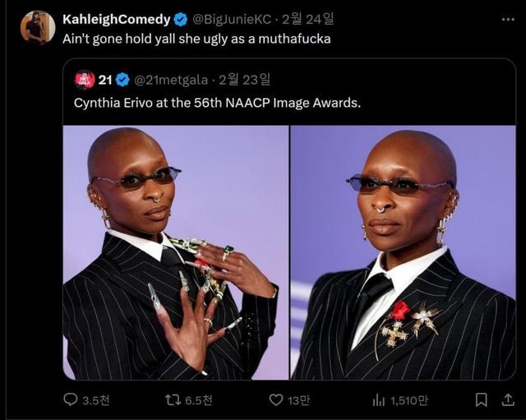
Task: Click the quoted account name 21
Action: 105,80
